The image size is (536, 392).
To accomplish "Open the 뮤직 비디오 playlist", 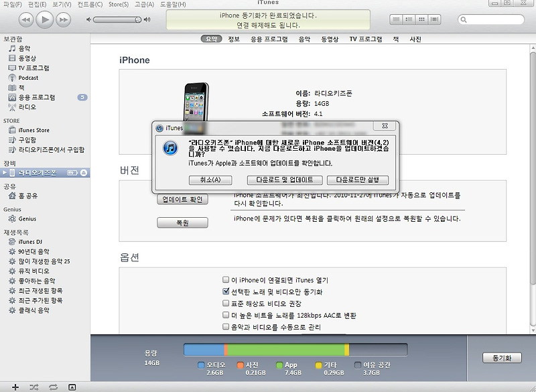I will pyautogui.click(x=33, y=271).
